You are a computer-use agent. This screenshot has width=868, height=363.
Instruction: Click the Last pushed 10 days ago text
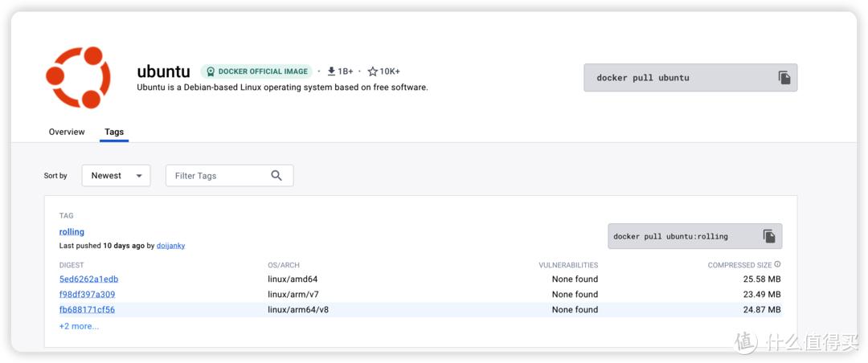point(102,246)
